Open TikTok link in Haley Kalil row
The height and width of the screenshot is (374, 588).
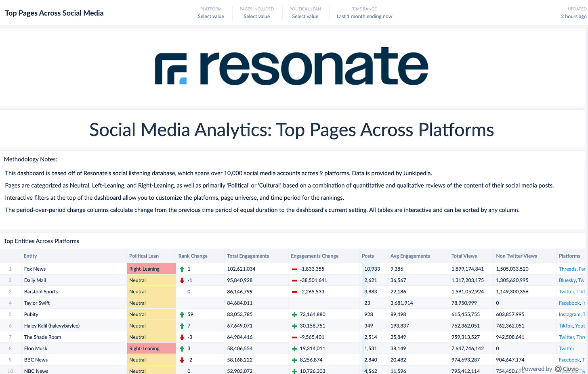tap(565, 326)
